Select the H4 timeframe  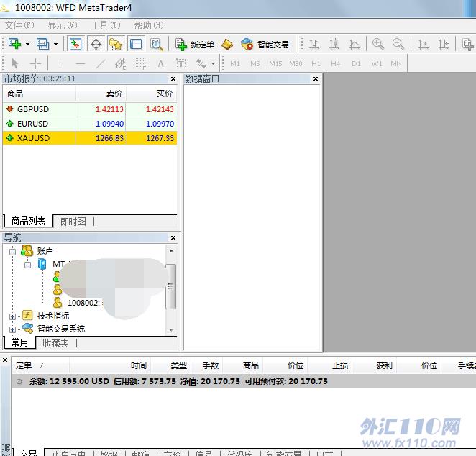click(x=336, y=64)
